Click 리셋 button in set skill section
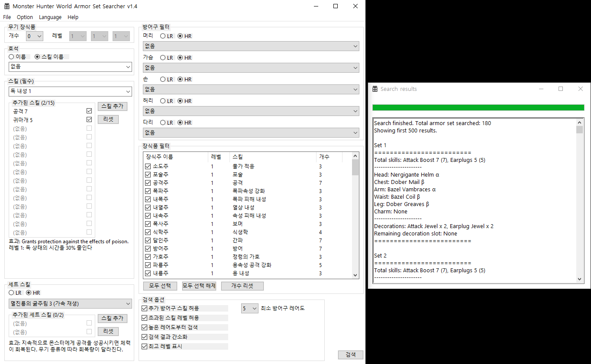Image resolution: width=591 pixels, height=364 pixels. tap(108, 331)
